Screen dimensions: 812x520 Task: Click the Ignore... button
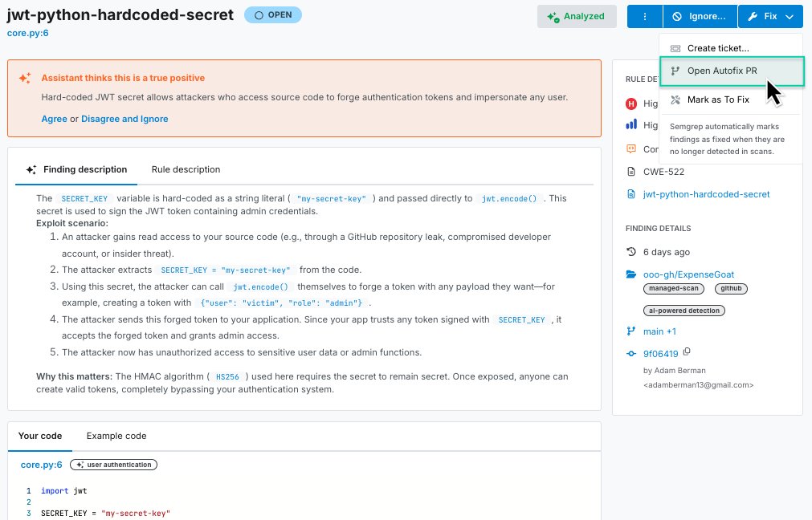[700, 17]
